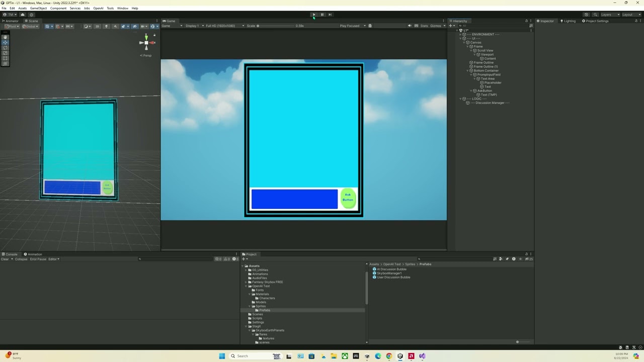Open Display 1 dropdown in Game view
Viewport: 644px width, 362px height.
194,26
